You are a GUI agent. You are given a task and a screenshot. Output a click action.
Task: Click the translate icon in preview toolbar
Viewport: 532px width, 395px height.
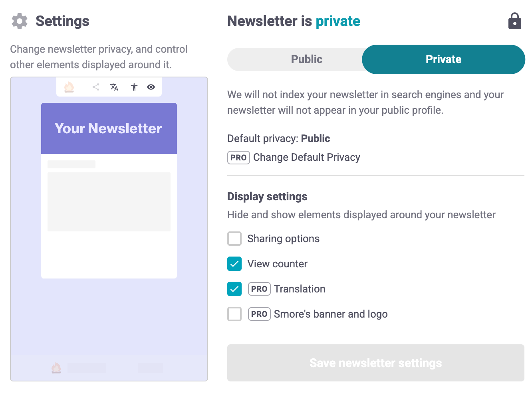[x=114, y=87]
